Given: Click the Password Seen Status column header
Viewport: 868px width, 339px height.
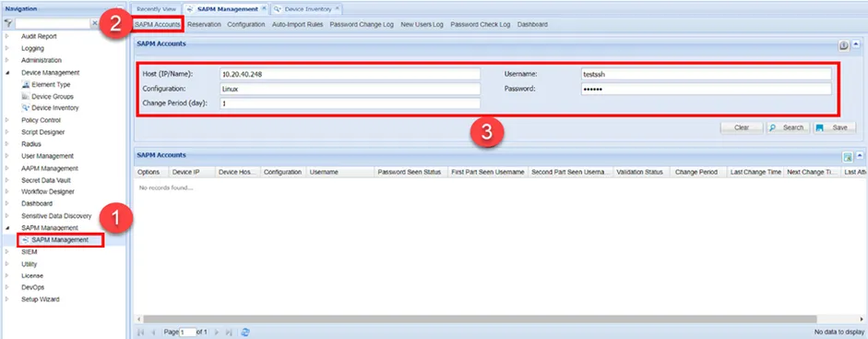Looking at the screenshot, I should (411, 172).
